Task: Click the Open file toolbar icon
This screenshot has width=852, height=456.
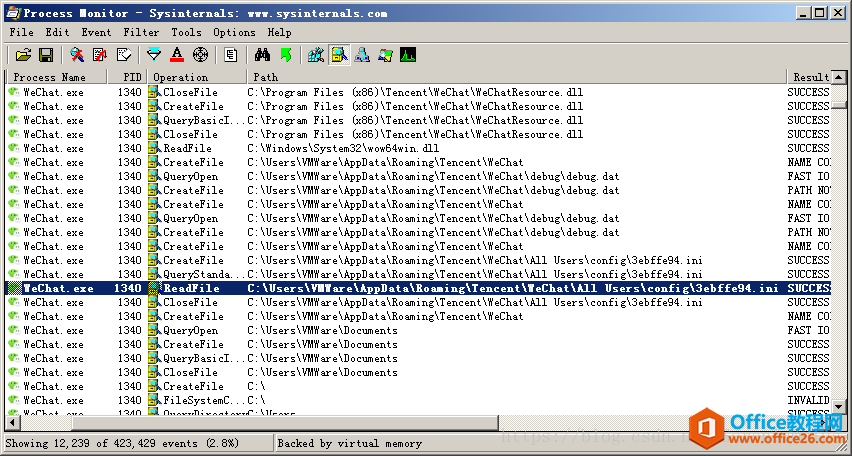Action: point(24,54)
